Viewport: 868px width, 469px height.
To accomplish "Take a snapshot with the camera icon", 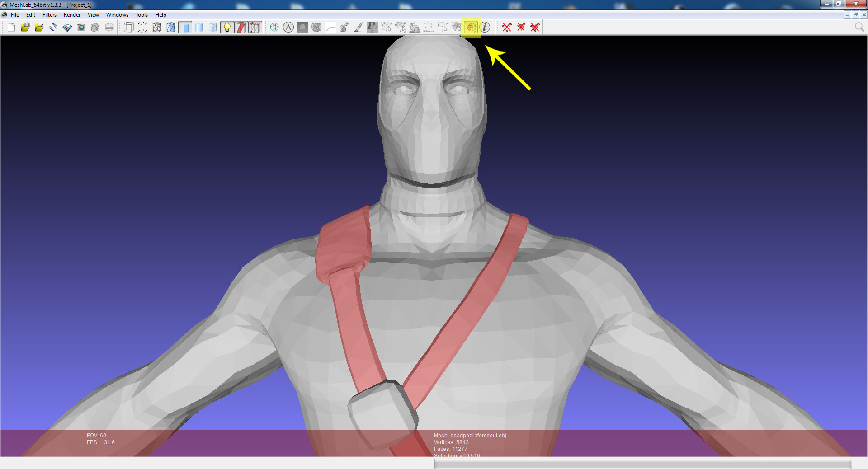I will [x=81, y=28].
